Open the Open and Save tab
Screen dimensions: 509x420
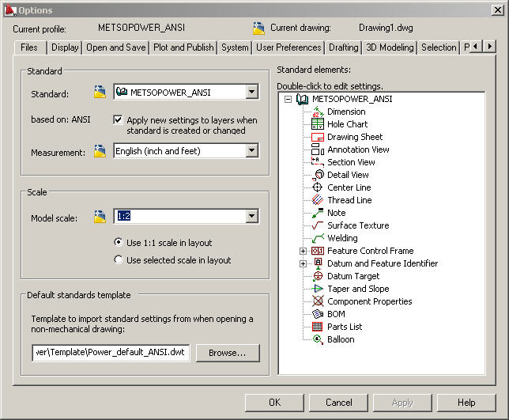pyautogui.click(x=116, y=47)
